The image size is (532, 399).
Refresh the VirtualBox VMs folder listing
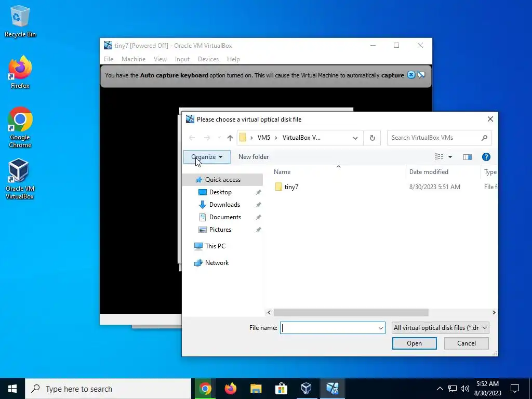click(x=372, y=138)
